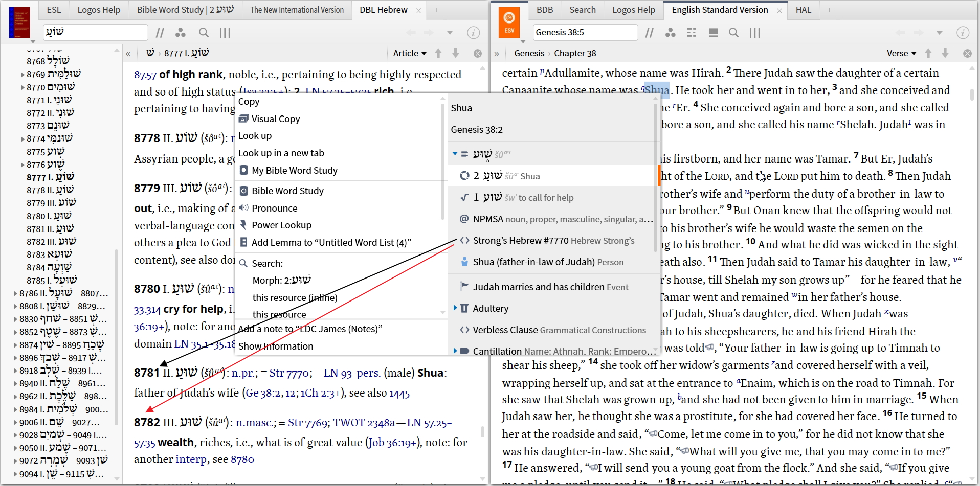
Task: Expand the 8786–8807 tree range
Action: tap(15, 293)
